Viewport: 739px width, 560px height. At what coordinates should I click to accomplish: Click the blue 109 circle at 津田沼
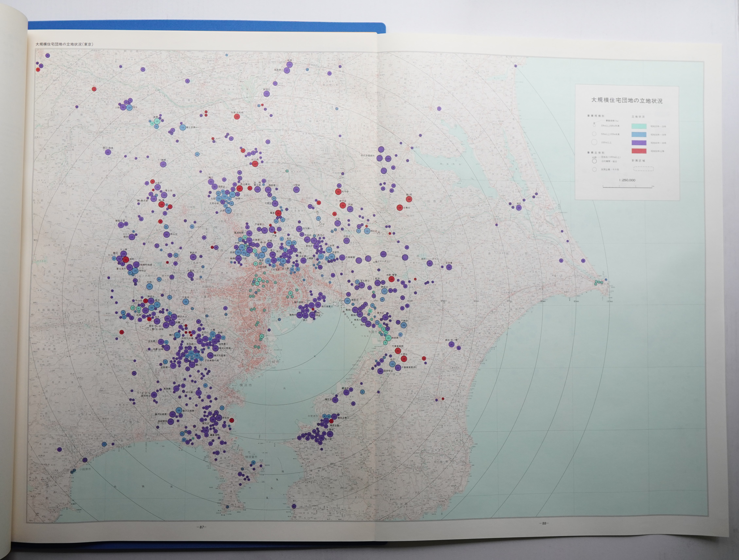[x=347, y=301]
